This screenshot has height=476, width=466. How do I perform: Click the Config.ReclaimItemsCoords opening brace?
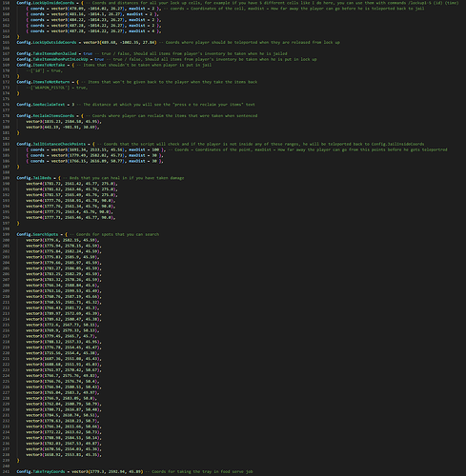pyautogui.click(x=82, y=116)
